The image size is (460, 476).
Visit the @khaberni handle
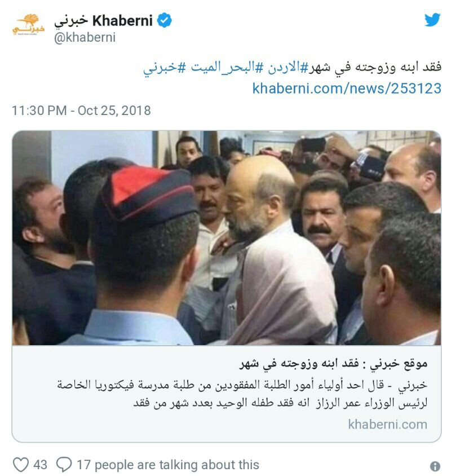[x=85, y=38]
